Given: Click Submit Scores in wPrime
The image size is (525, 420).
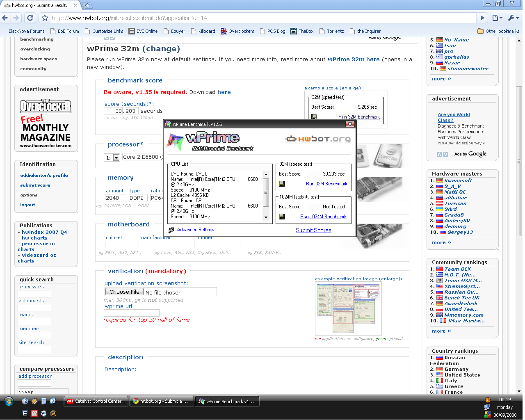Looking at the screenshot, I should (313, 230).
